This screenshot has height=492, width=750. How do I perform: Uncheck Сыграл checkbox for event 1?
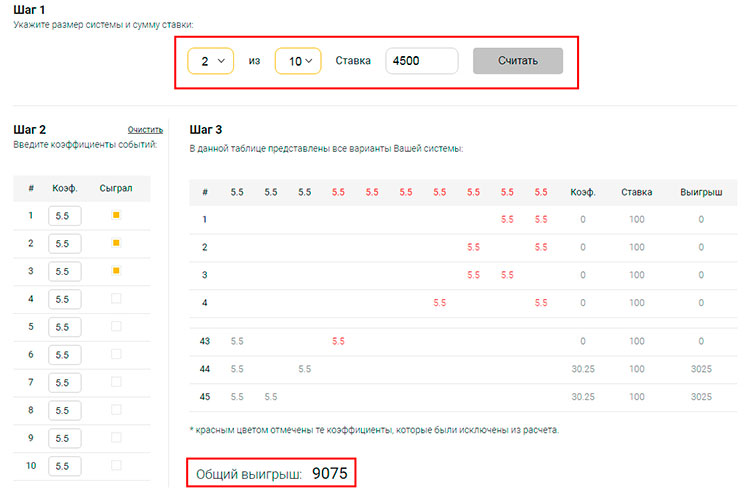[x=116, y=215]
